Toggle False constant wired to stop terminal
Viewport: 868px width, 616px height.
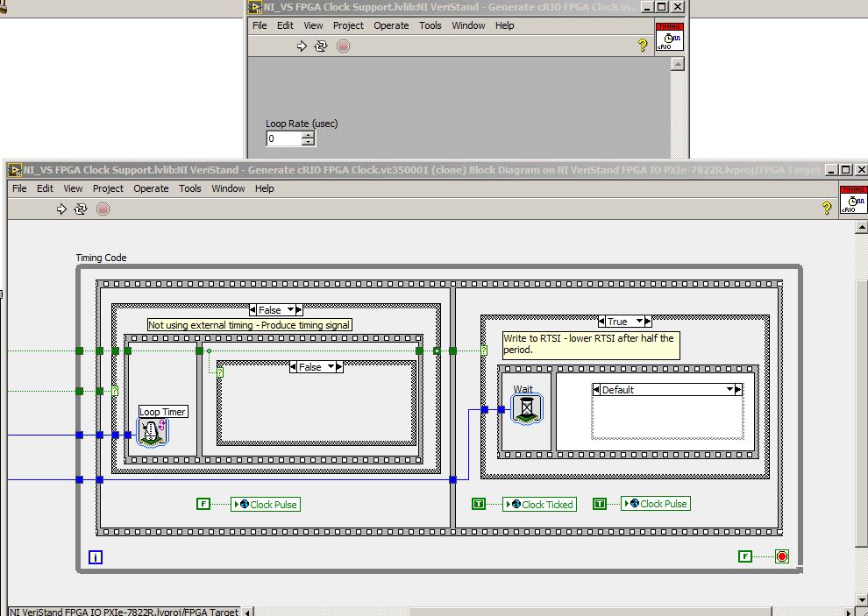(745, 556)
